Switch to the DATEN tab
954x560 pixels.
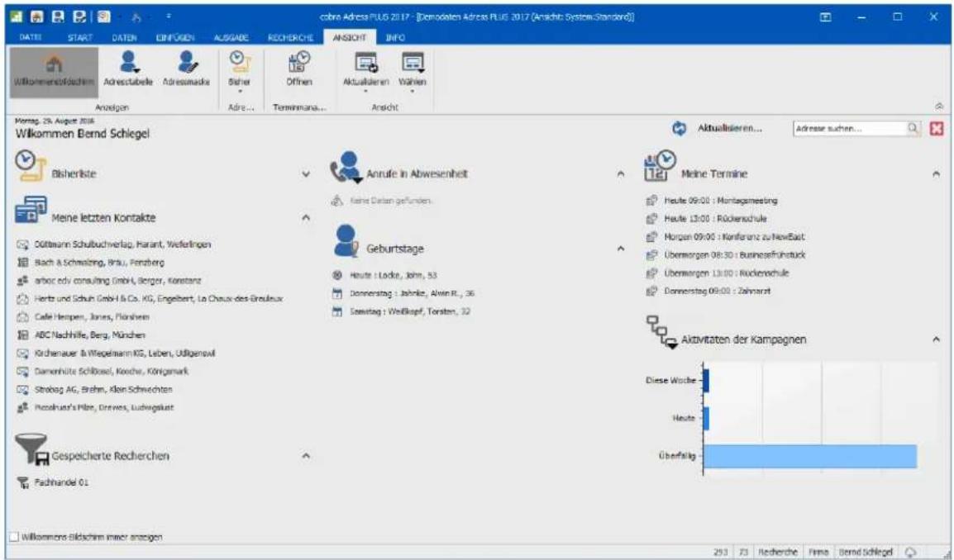tap(124, 38)
